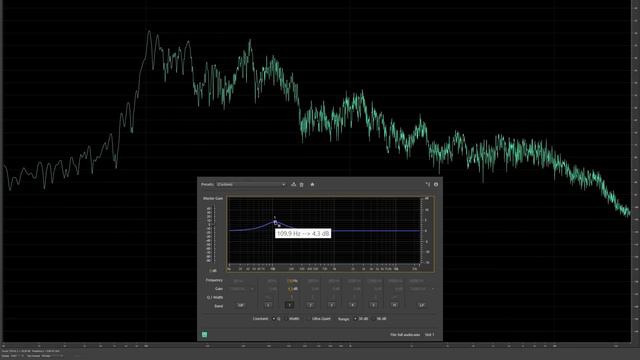
Task: Enable Ultra-Quiet checkbox
Action: tap(309, 319)
